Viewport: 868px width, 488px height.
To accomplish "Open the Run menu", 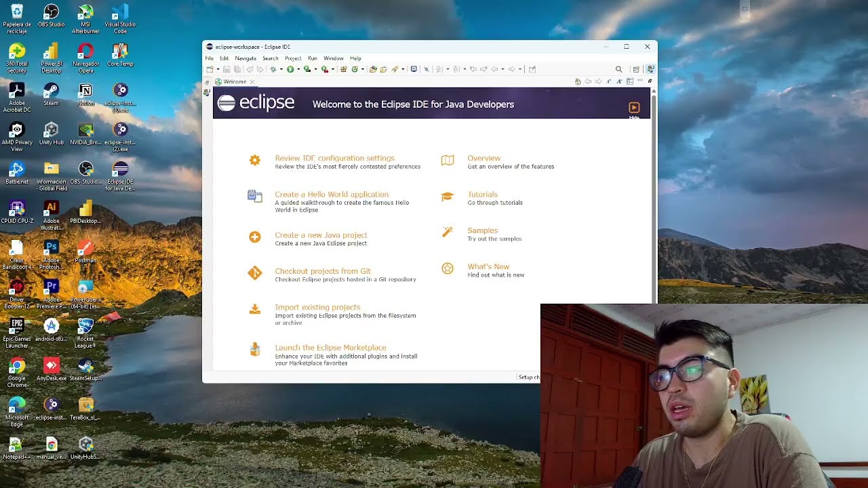I will point(312,58).
